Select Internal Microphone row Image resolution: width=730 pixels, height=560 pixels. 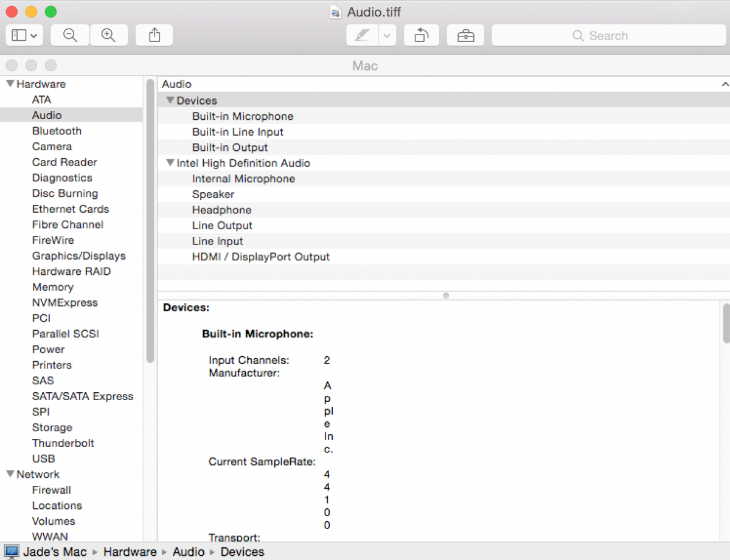[x=443, y=179]
